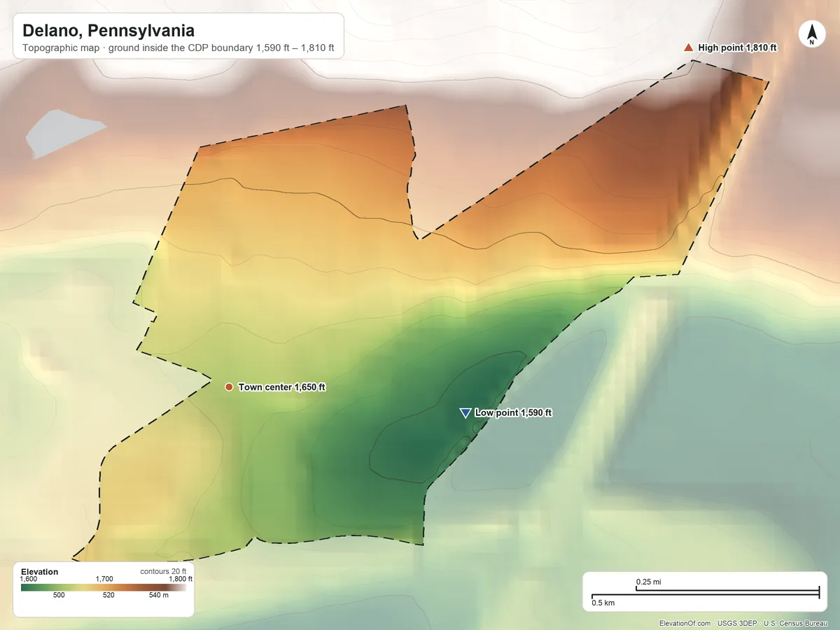
Task: Click the '1,700' legend value
Action: tap(104, 580)
